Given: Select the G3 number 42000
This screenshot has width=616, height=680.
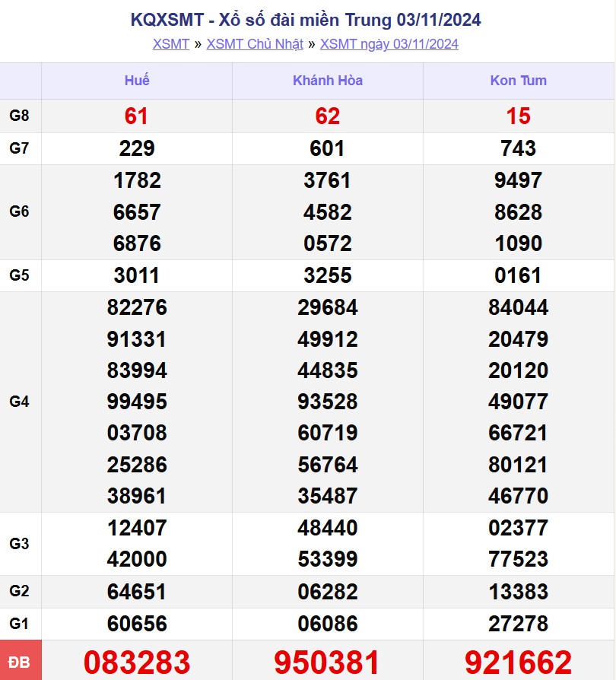Looking at the screenshot, I should 137,559.
